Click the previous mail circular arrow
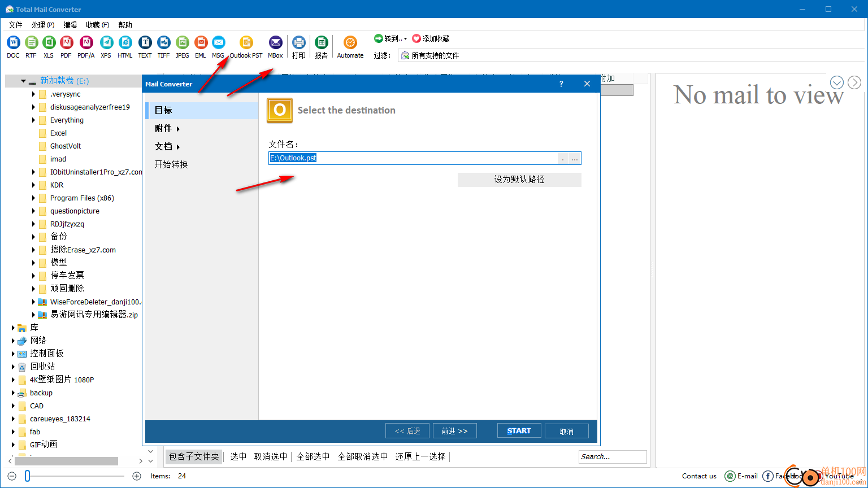 coord(836,83)
